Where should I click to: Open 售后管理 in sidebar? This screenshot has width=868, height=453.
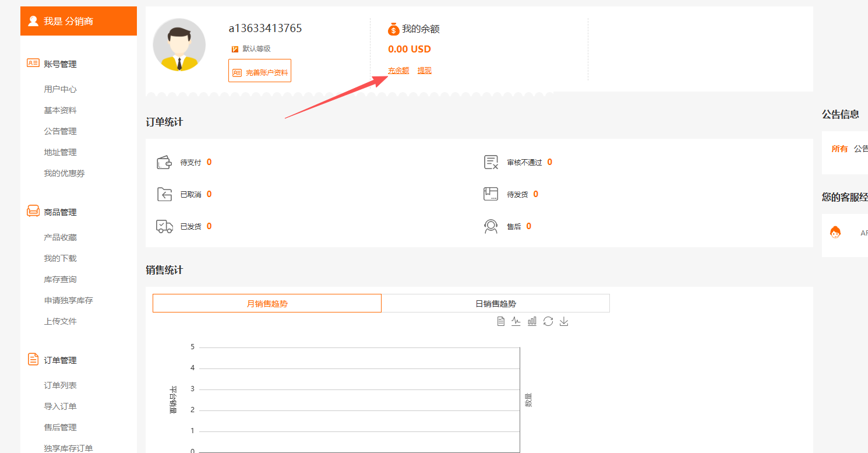(x=60, y=427)
